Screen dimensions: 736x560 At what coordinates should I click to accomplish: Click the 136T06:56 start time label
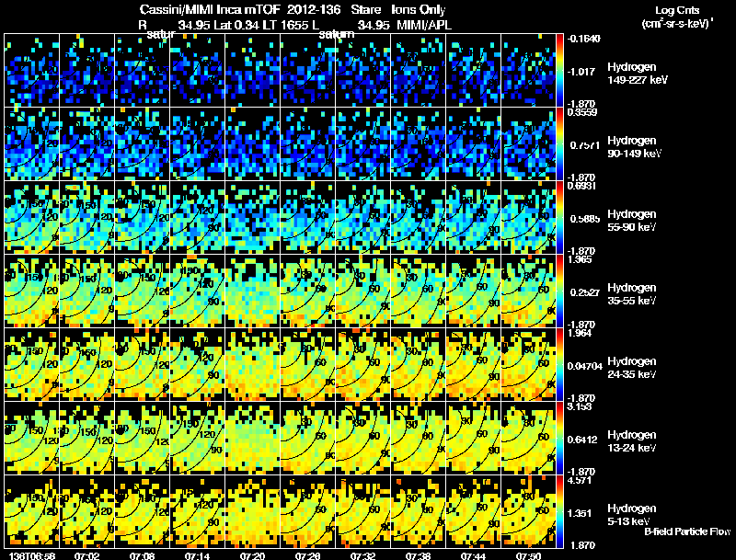click(32, 555)
